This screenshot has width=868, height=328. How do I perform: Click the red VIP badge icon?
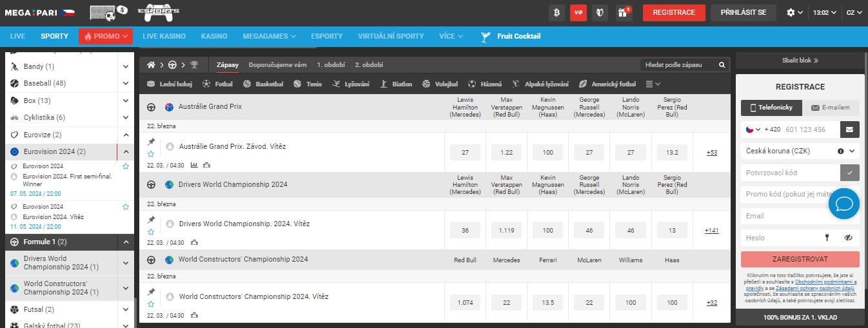pos(578,12)
